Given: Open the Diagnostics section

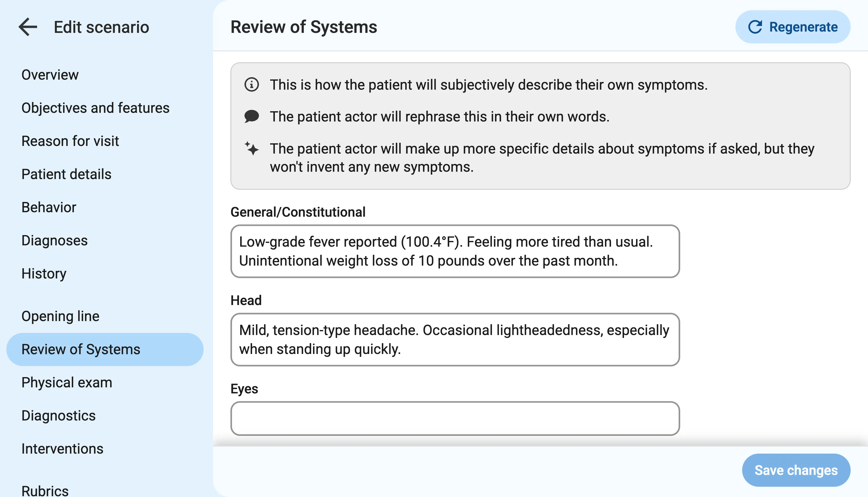Looking at the screenshot, I should [58, 415].
